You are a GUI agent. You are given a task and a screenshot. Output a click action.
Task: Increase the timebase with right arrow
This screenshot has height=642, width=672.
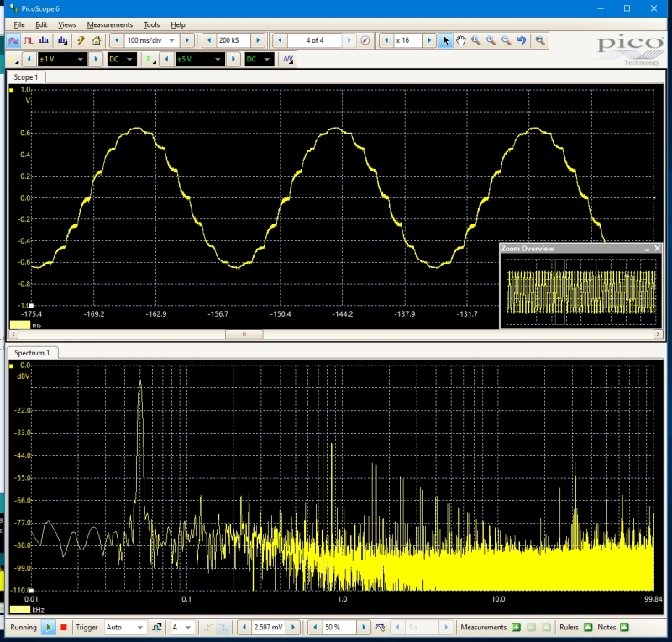click(x=186, y=40)
